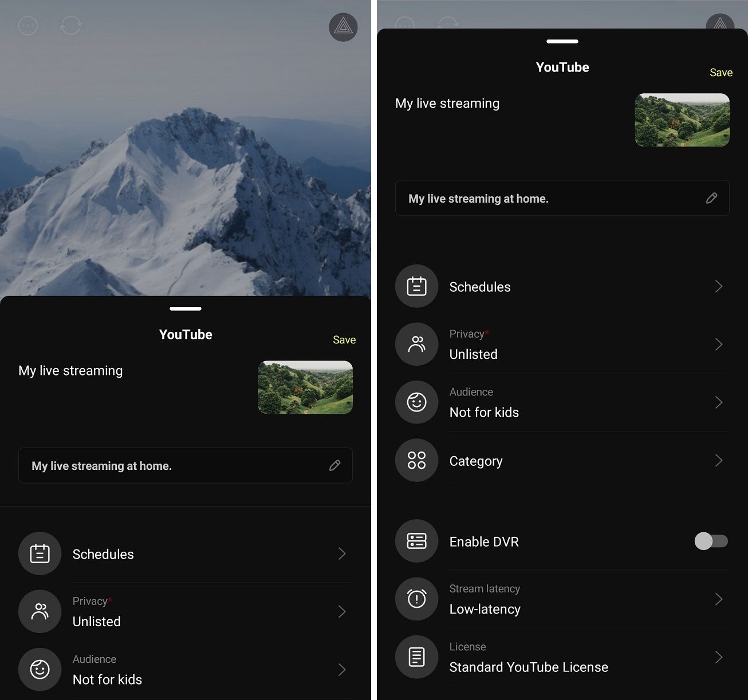This screenshot has width=748, height=700.
Task: Open the Privacy chevron in the right screen
Action: click(719, 344)
